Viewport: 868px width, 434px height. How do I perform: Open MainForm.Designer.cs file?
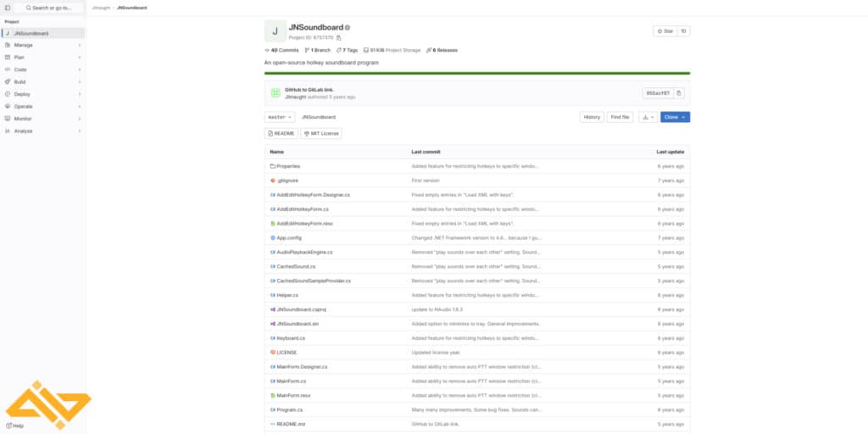[303, 367]
